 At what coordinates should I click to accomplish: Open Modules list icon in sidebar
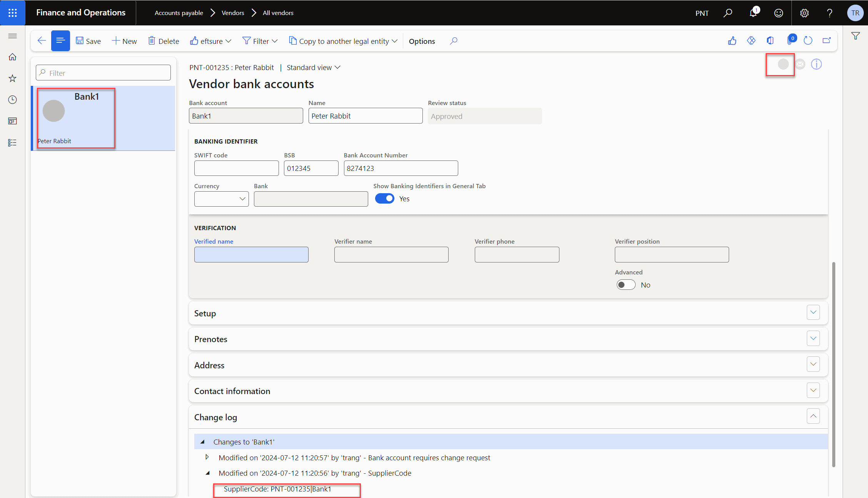click(x=13, y=143)
